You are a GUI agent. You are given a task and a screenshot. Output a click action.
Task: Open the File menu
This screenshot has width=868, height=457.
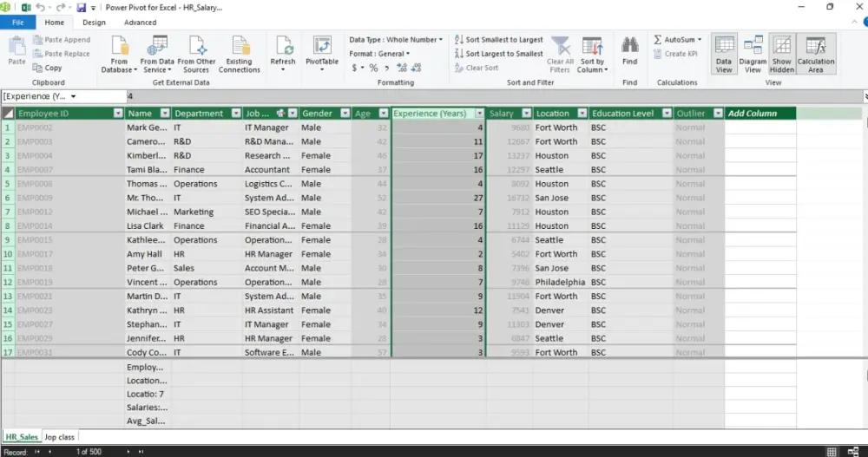pos(17,23)
